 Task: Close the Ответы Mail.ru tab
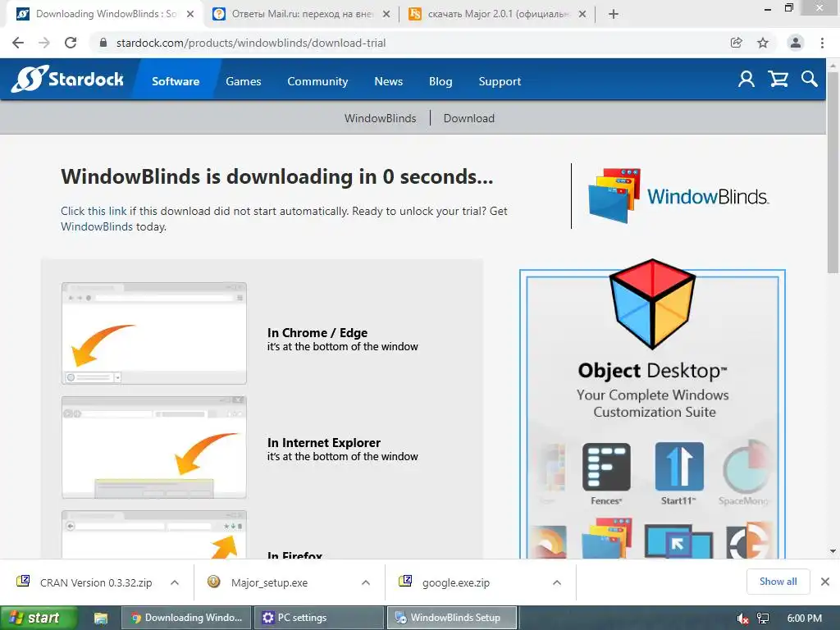pos(386,15)
